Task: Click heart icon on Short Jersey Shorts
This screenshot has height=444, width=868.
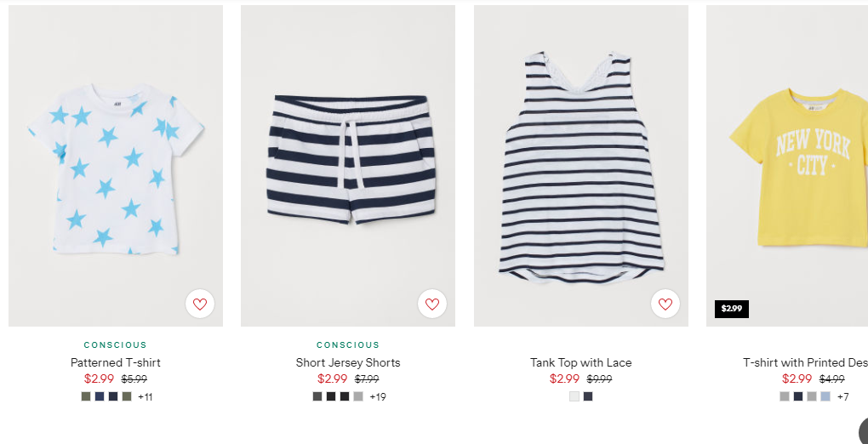Action: 432,304
